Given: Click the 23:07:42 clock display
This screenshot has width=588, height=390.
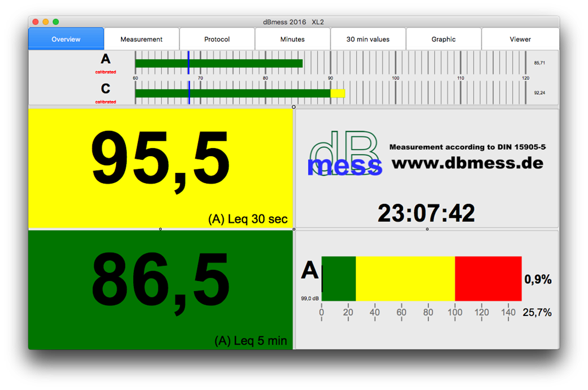Looking at the screenshot, I should (426, 213).
